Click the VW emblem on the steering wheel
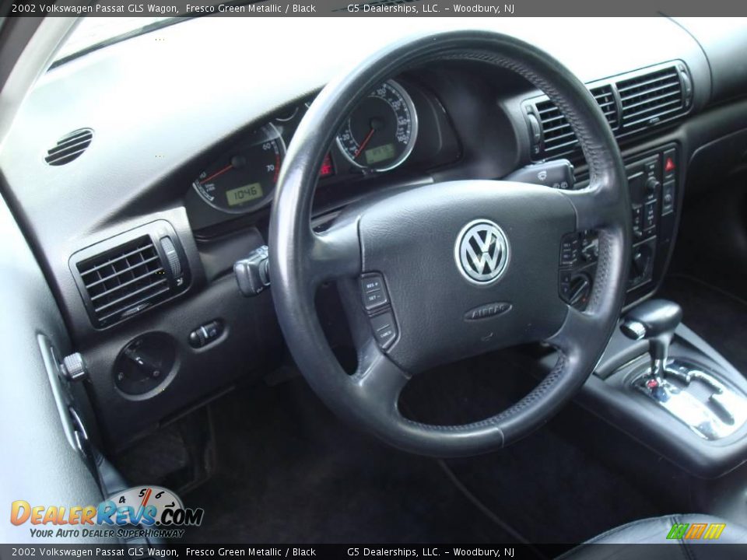 [x=482, y=252]
